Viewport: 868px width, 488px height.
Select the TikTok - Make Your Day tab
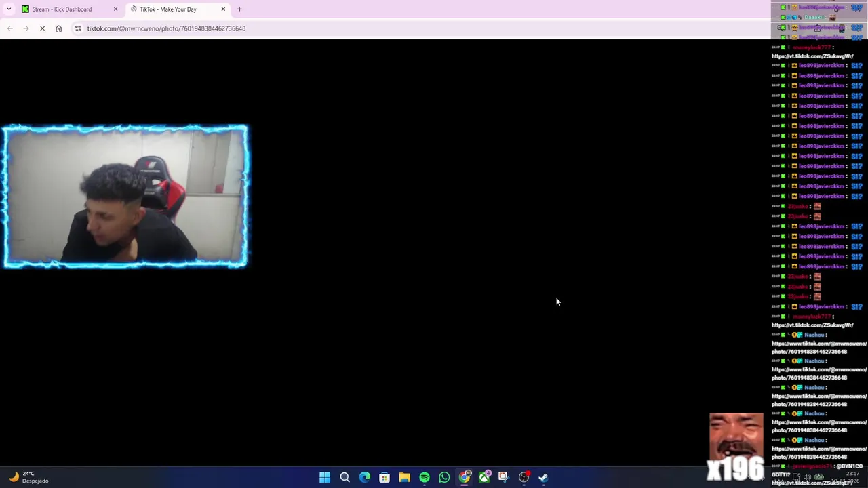[x=178, y=9]
